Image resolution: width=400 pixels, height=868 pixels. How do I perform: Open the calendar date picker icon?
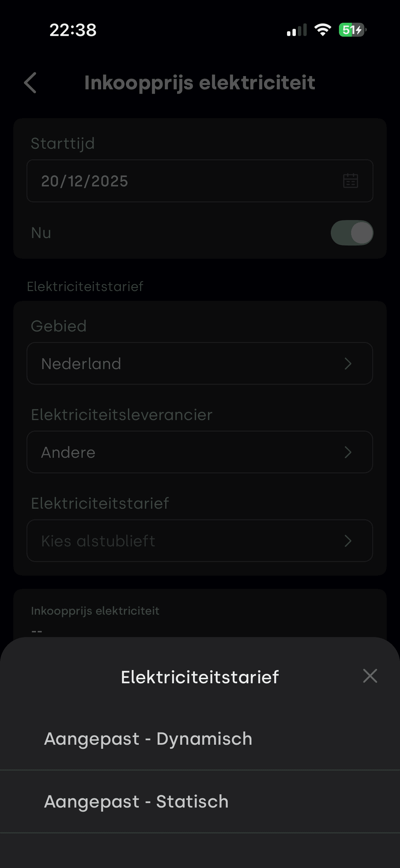click(350, 181)
